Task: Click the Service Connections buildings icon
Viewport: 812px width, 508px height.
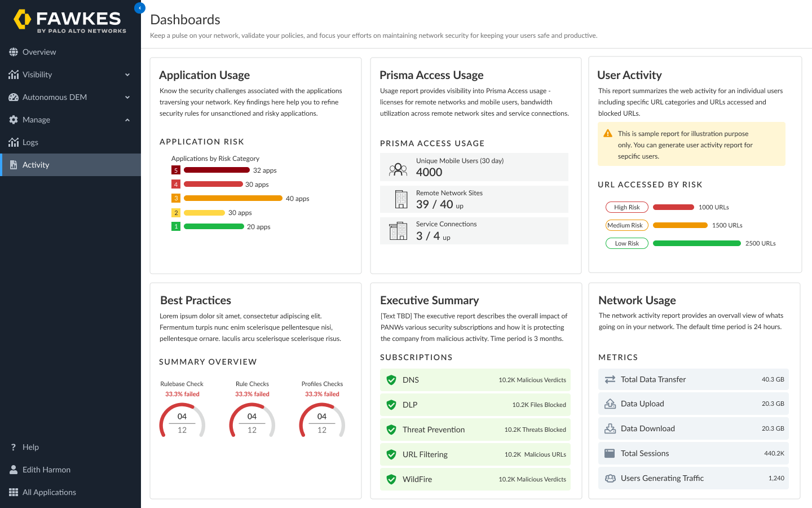Action: click(398, 231)
